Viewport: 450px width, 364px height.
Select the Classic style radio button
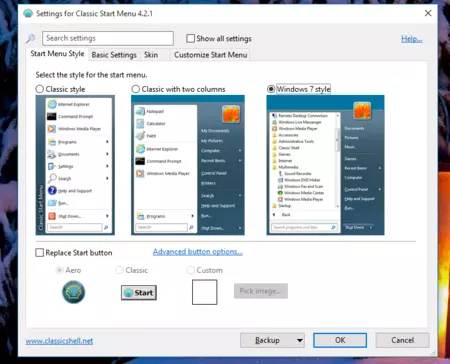click(40, 89)
